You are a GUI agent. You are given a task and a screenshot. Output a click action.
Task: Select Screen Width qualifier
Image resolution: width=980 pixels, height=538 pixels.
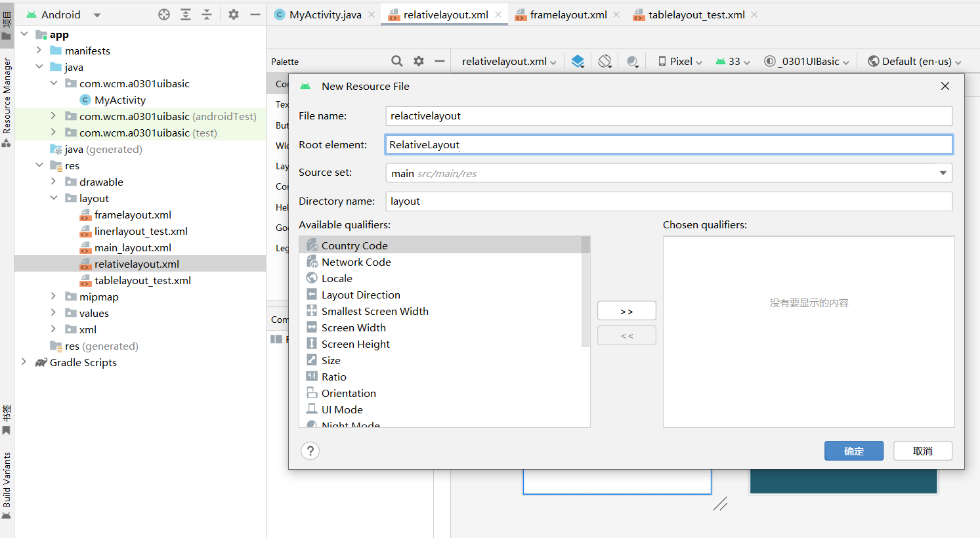440,327
